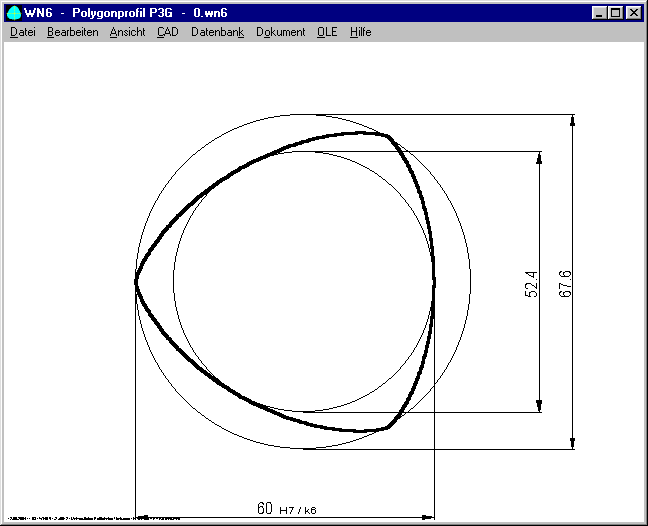Click the WN6 application icon in title bar
Viewport: 648px width, 526px height.
(14, 13)
